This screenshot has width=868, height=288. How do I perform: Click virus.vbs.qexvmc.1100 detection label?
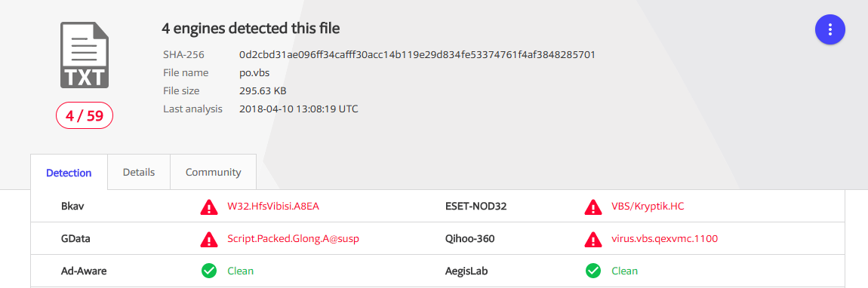664,239
